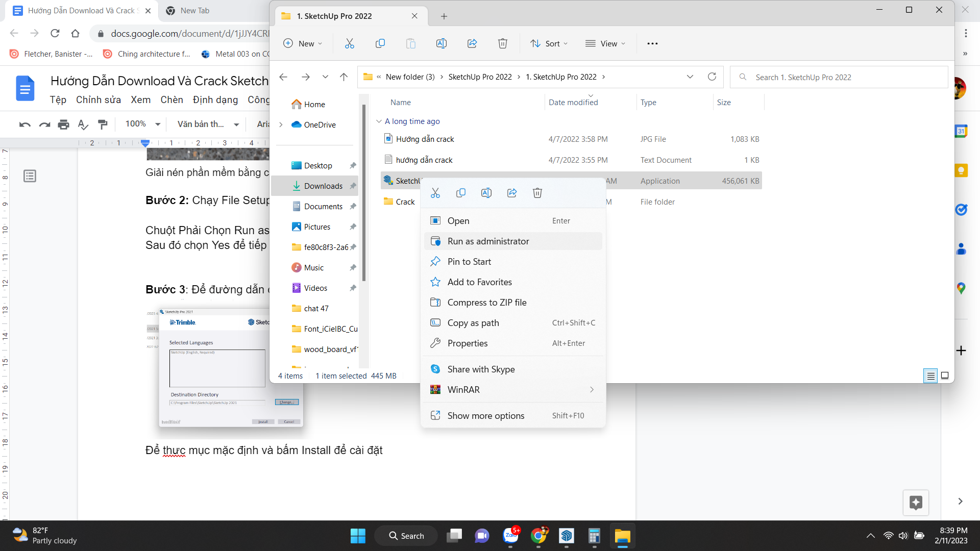
Task: Collapse the 'A long time ago' file group
Action: pos(379,121)
